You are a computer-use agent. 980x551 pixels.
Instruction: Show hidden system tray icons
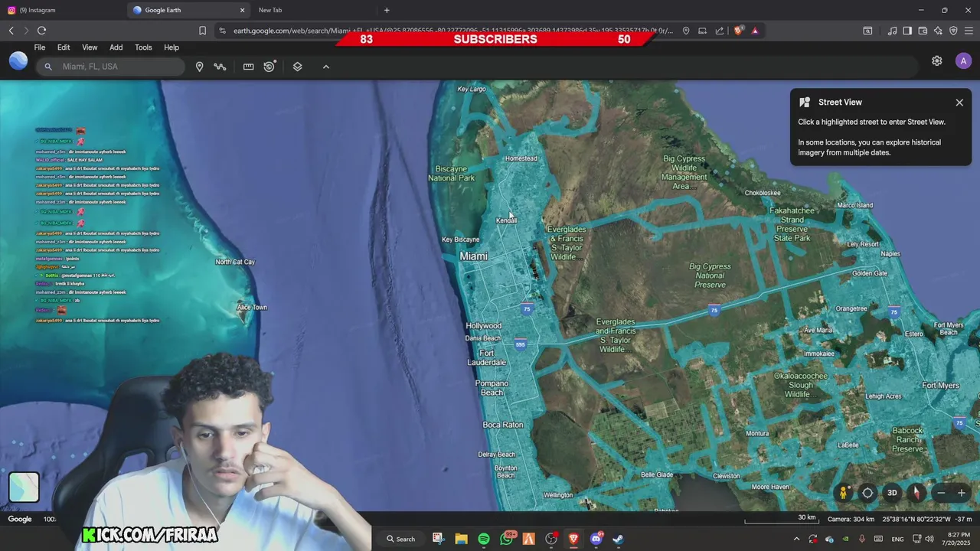pyautogui.click(x=796, y=539)
